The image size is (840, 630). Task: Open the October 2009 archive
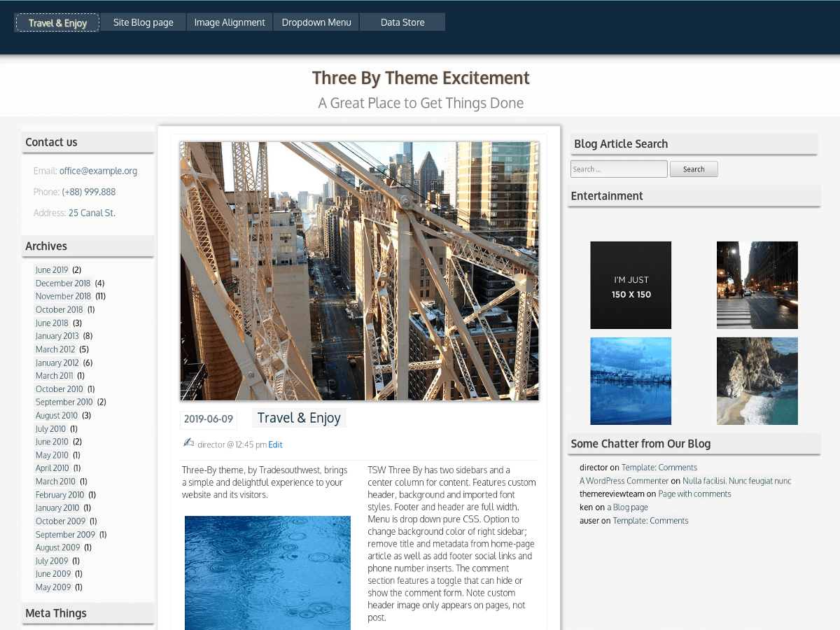60,521
